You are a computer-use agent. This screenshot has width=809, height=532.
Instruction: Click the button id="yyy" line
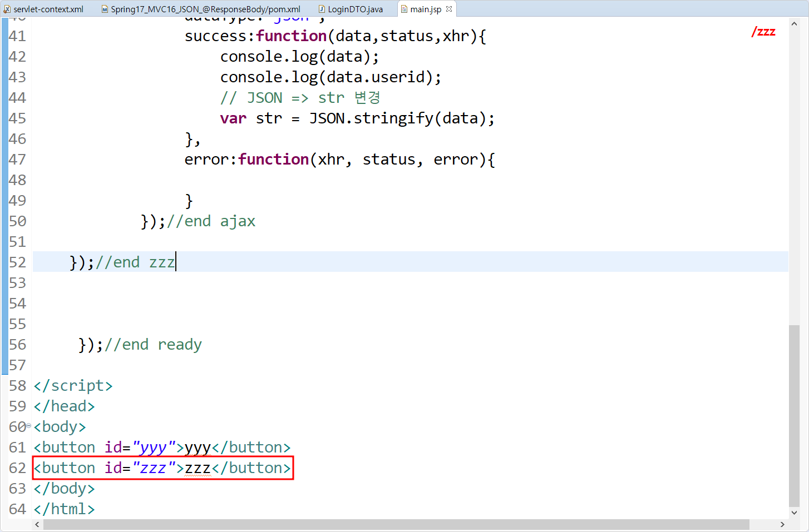tap(162, 448)
